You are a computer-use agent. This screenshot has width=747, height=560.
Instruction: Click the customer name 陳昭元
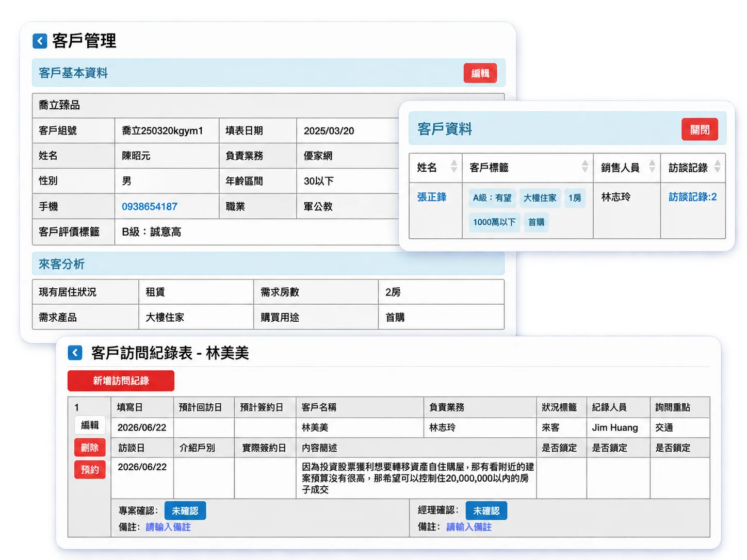(136, 156)
